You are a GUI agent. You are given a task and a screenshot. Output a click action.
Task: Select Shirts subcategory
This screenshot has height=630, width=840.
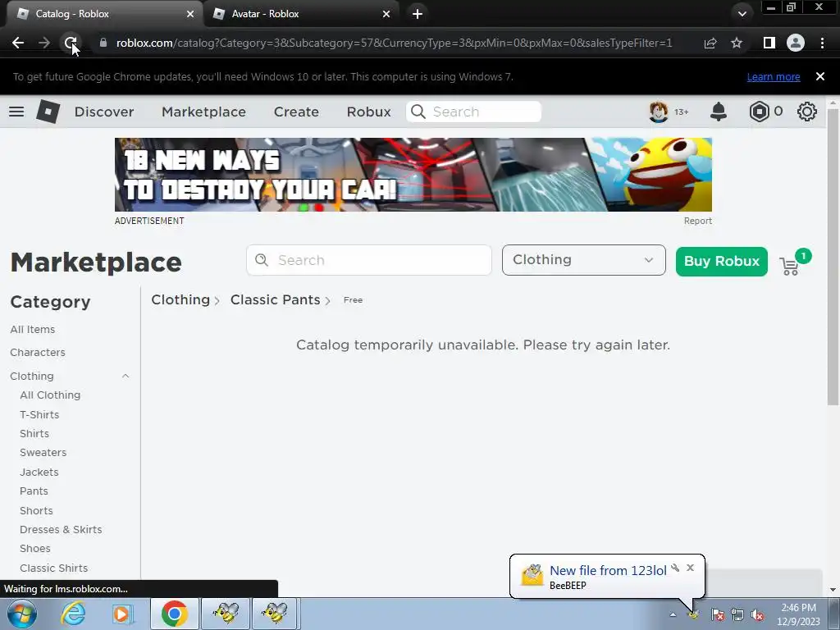(34, 433)
